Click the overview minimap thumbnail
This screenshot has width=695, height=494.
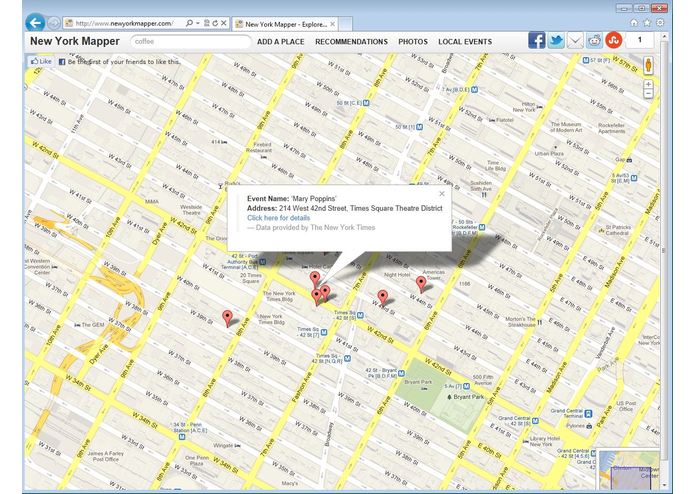tap(628, 470)
